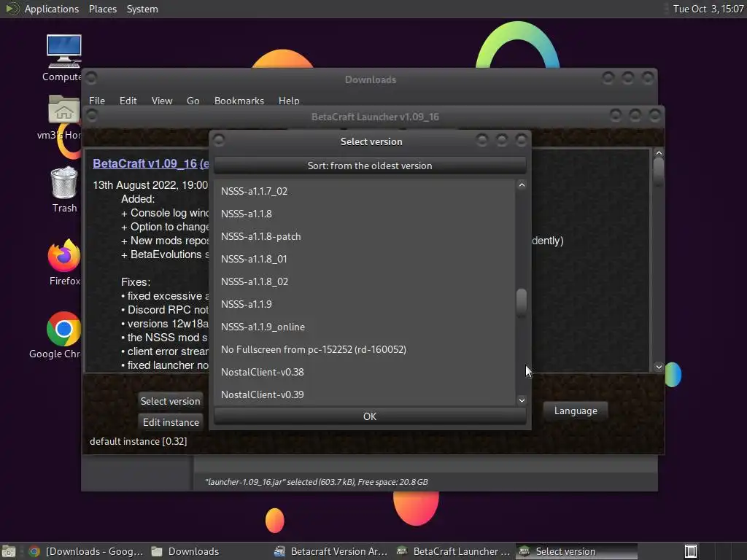Launch Firefox from the desktop
The width and height of the screenshot is (747, 560).
[x=64, y=262]
